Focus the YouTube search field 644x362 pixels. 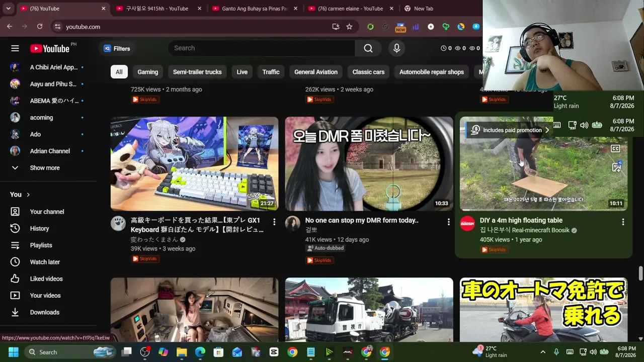(x=262, y=48)
